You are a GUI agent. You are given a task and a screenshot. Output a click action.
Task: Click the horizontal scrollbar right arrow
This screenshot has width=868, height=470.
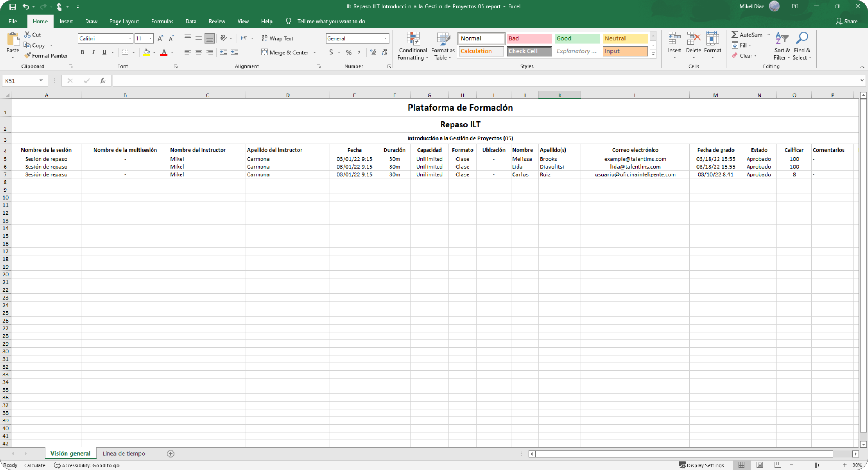(x=856, y=454)
